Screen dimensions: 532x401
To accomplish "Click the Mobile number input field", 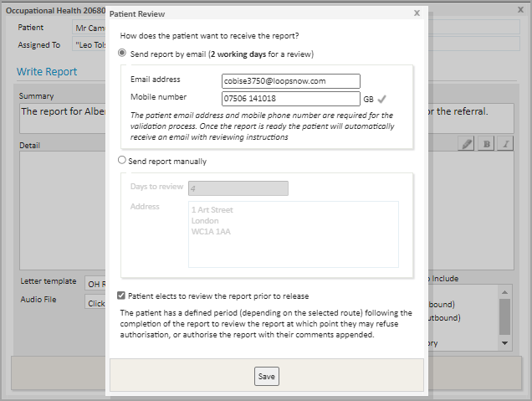I will coord(290,99).
